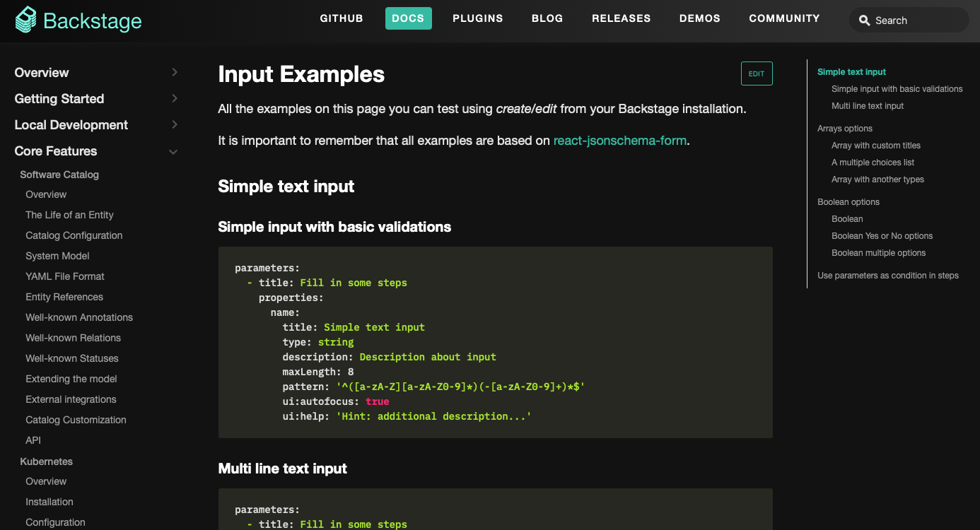
Task: Jump to Boolean multiple options
Action: [879, 253]
